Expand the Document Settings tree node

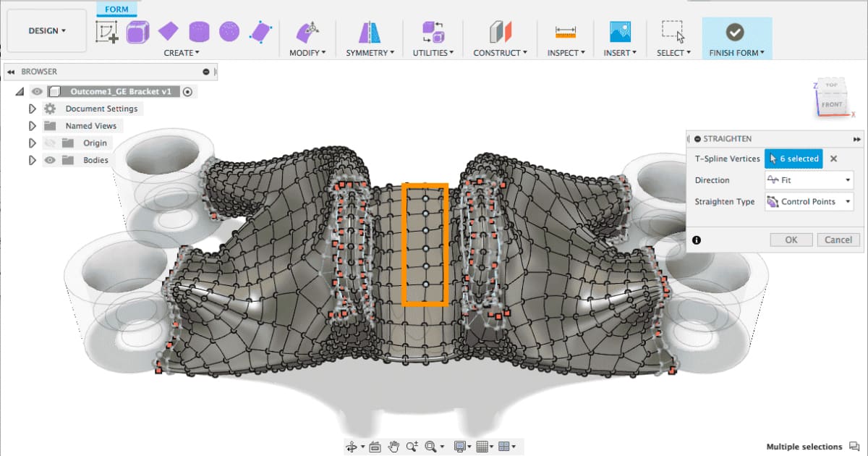tap(32, 109)
